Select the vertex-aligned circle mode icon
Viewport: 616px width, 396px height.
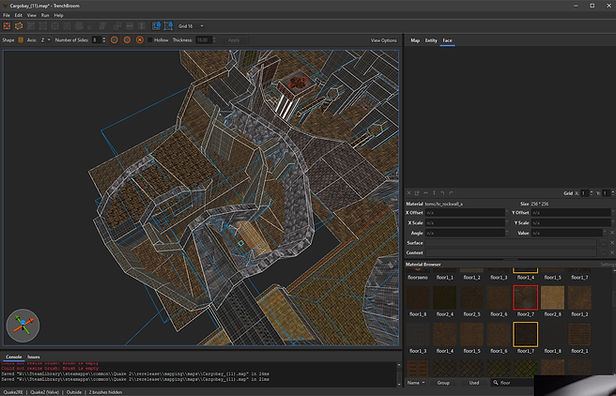point(127,40)
